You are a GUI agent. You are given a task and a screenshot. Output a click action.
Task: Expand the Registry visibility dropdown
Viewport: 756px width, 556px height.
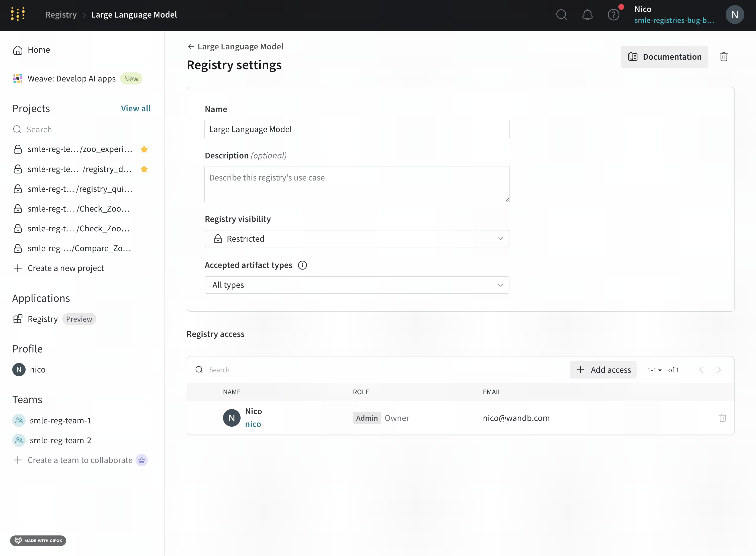[357, 239]
